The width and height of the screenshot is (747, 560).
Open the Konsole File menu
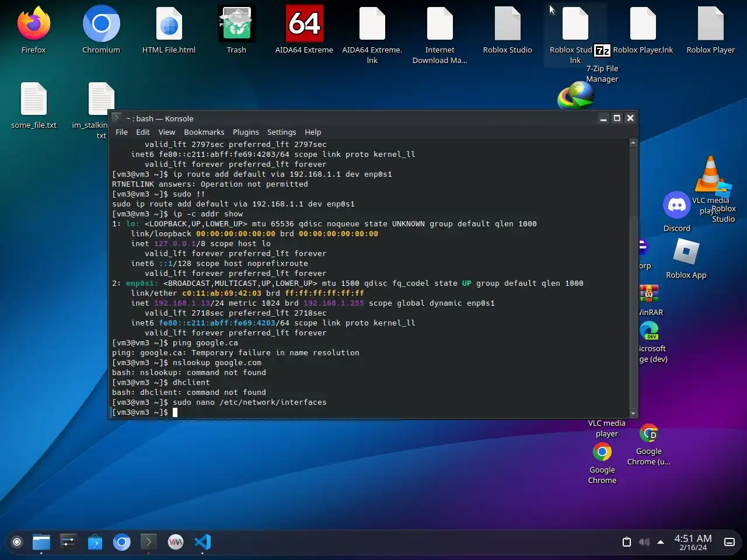coord(121,132)
